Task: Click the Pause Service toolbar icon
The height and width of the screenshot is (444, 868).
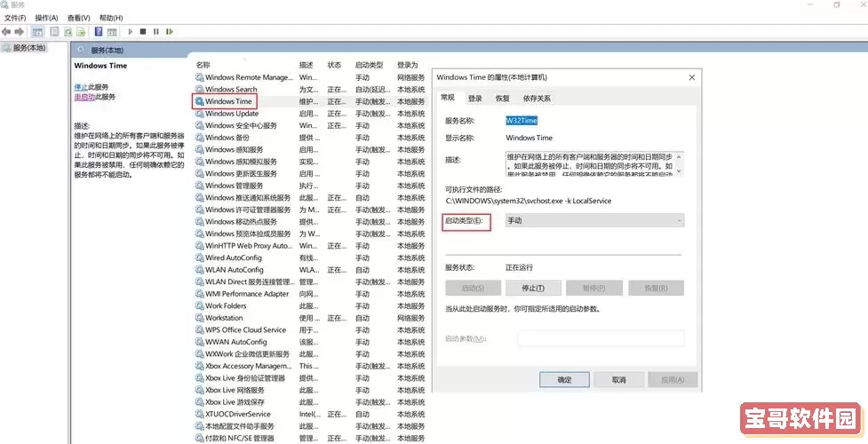Action: click(x=156, y=32)
